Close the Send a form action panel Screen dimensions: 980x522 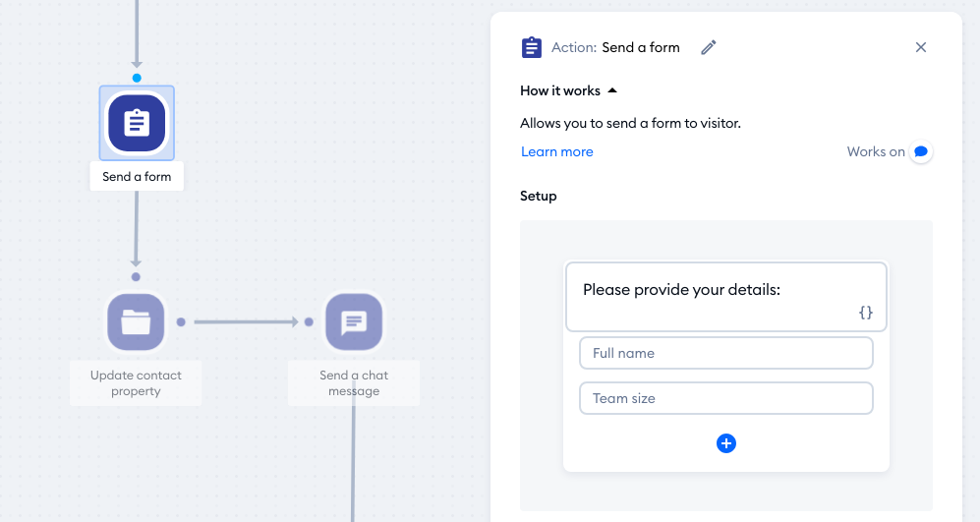[x=921, y=47]
